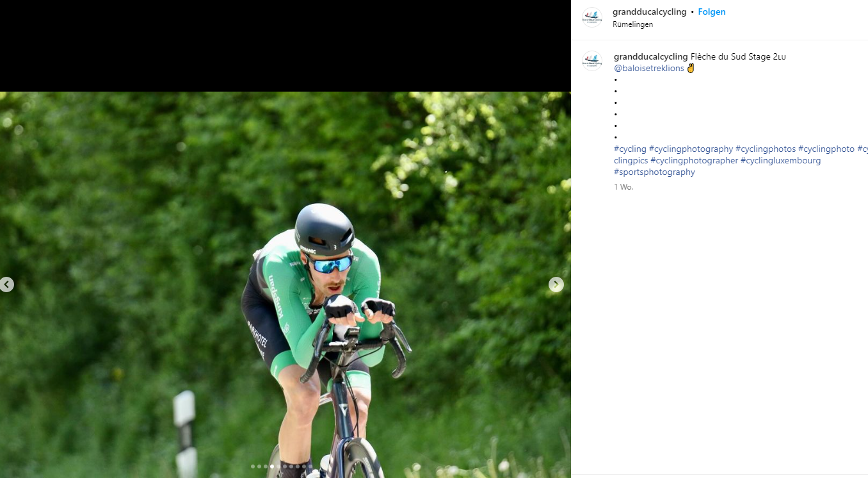This screenshot has height=478, width=868.
Task: Open the #cyclingphotos hashtag
Action: [x=765, y=149]
